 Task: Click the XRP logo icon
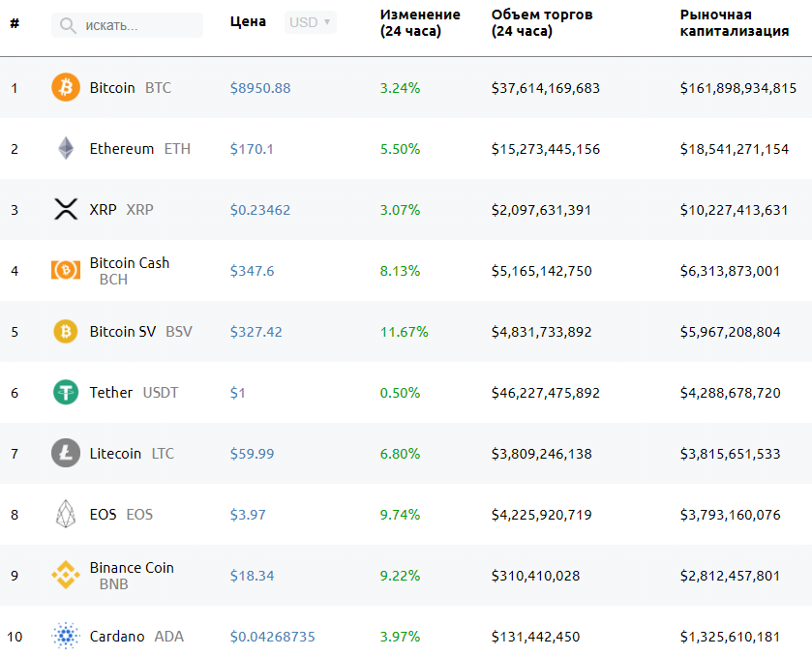click(66, 210)
